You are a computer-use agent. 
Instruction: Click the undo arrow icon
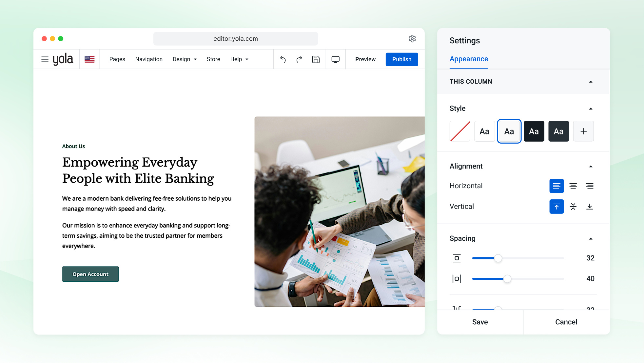tap(283, 59)
